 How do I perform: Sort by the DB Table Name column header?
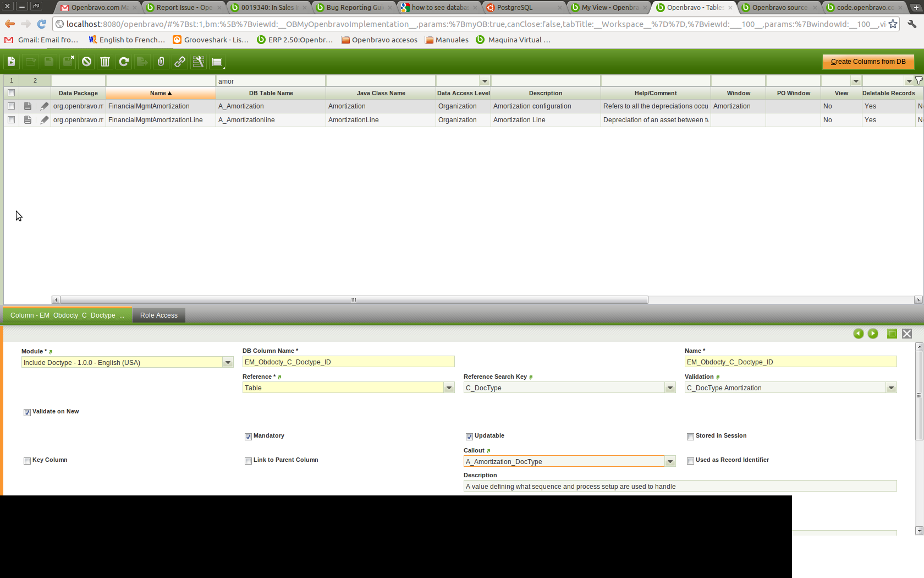coord(271,93)
